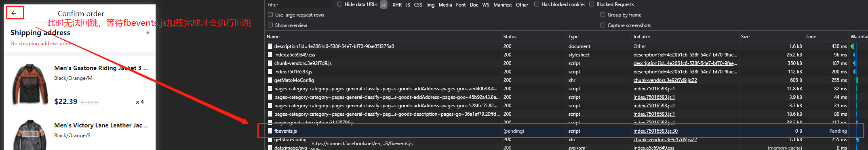Click the file icon of fbevents.js
This screenshot has width=868, height=150.
270,131
